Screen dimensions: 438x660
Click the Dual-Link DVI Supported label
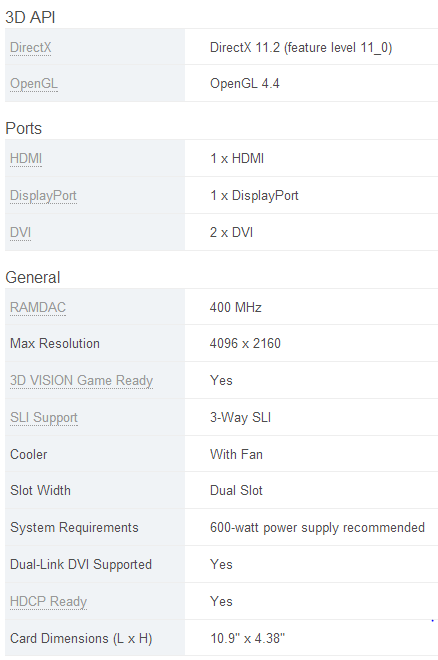coord(81,564)
